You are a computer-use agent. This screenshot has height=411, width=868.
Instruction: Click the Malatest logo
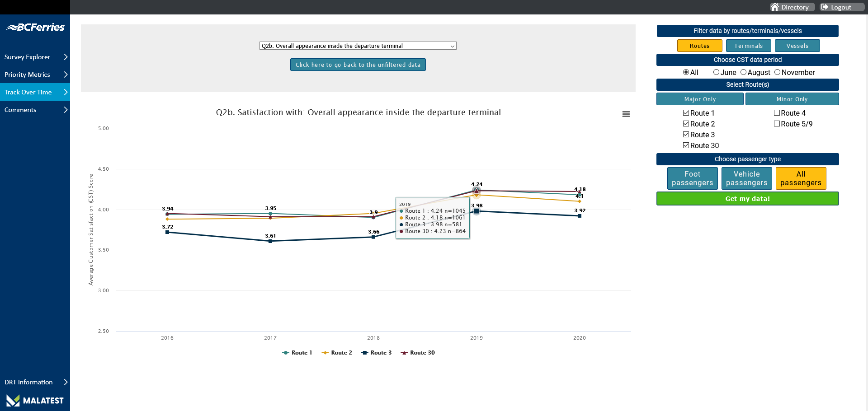[x=35, y=400]
